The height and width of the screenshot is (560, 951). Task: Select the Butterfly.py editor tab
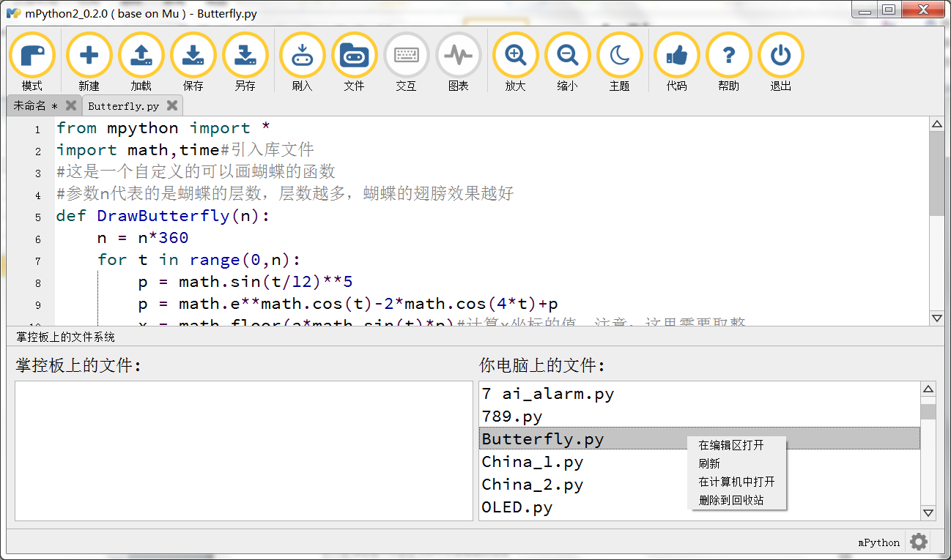[x=123, y=106]
